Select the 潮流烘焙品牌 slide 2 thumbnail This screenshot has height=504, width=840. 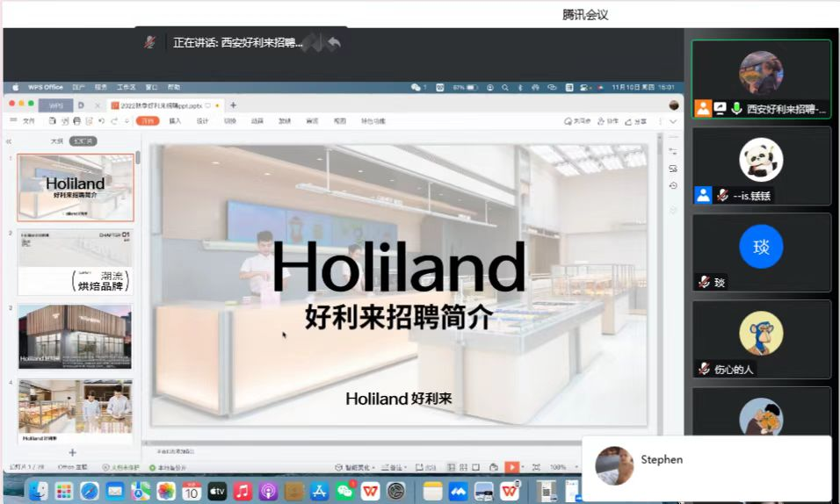click(75, 262)
